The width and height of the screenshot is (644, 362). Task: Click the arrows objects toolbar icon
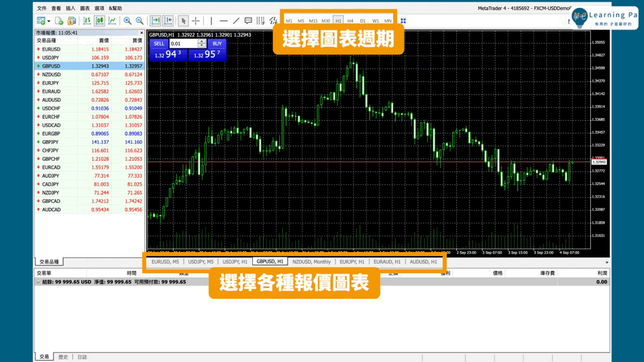[x=273, y=21]
